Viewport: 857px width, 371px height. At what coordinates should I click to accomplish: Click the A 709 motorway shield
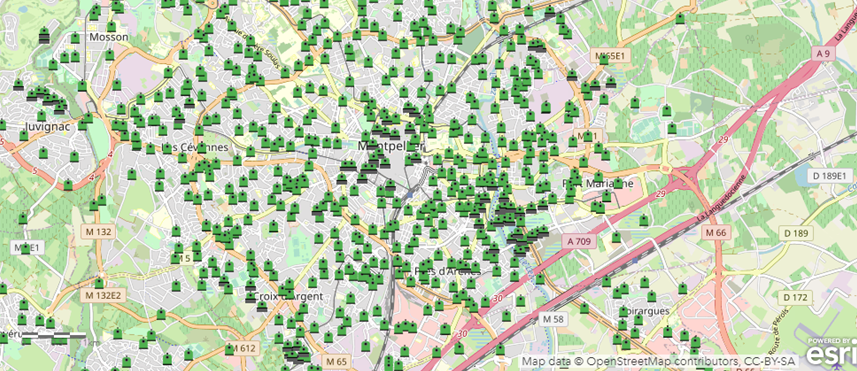tap(579, 241)
